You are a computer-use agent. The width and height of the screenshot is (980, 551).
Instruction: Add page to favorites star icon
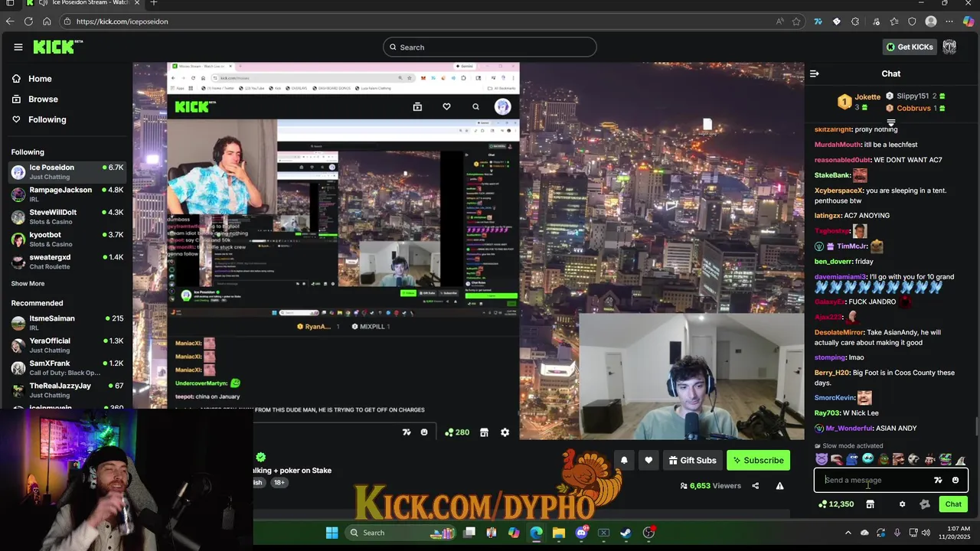796,21
